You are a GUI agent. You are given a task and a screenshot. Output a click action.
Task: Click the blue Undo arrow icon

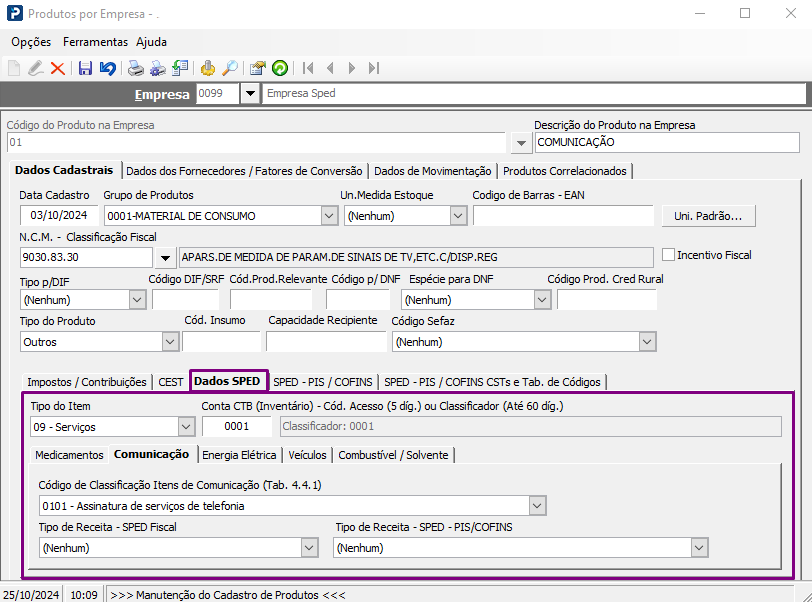point(107,68)
